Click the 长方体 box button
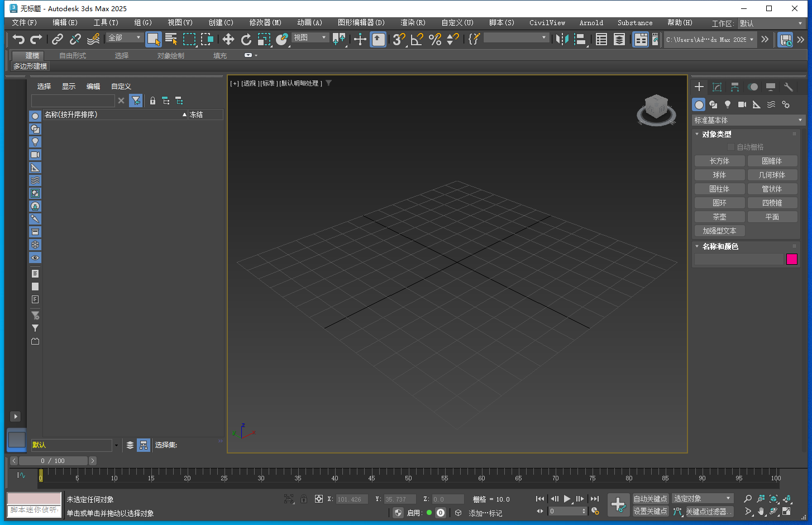This screenshot has width=812, height=525. click(719, 161)
